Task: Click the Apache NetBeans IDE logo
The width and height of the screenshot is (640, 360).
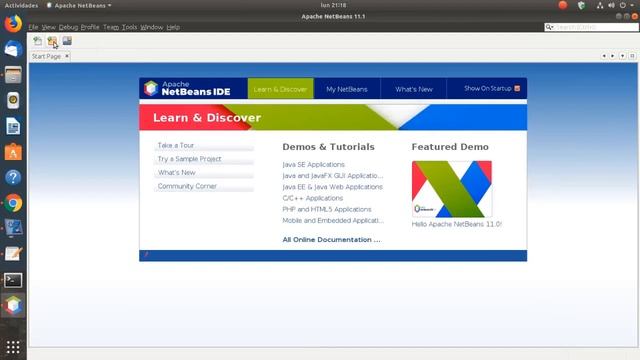Action: point(188,88)
